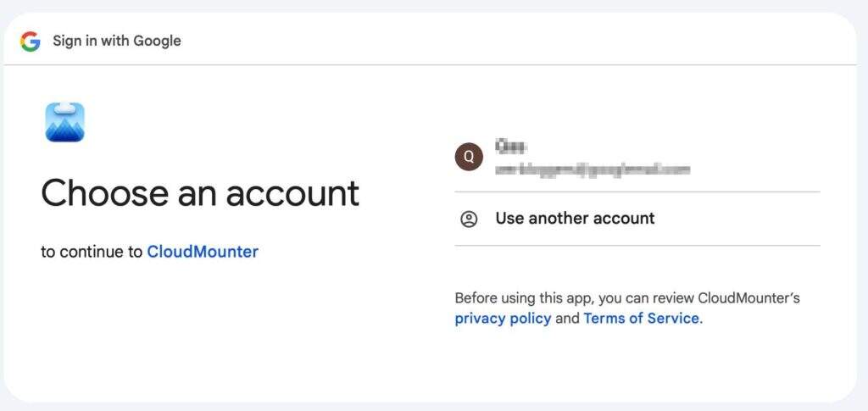The image size is (868, 411).
Task: Click the divider below Use another account
Action: coord(637,246)
